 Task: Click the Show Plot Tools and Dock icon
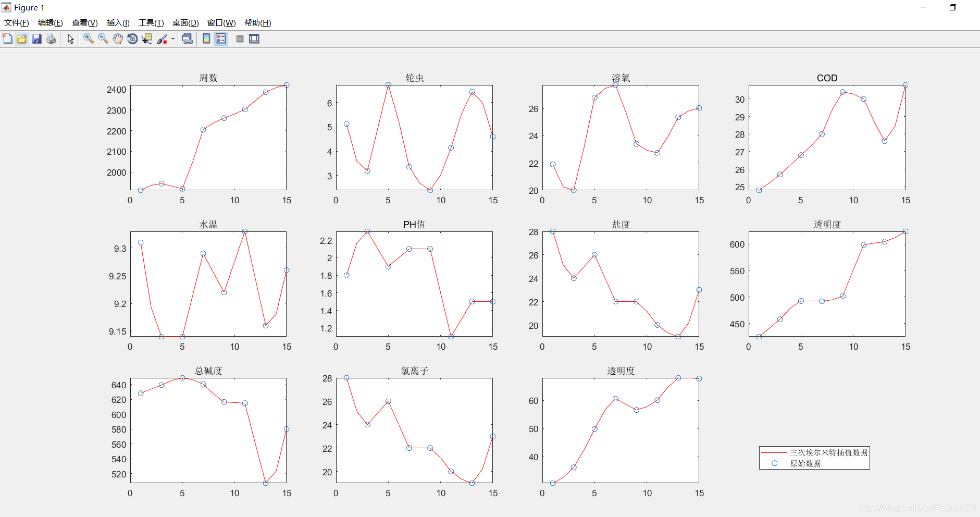[254, 39]
